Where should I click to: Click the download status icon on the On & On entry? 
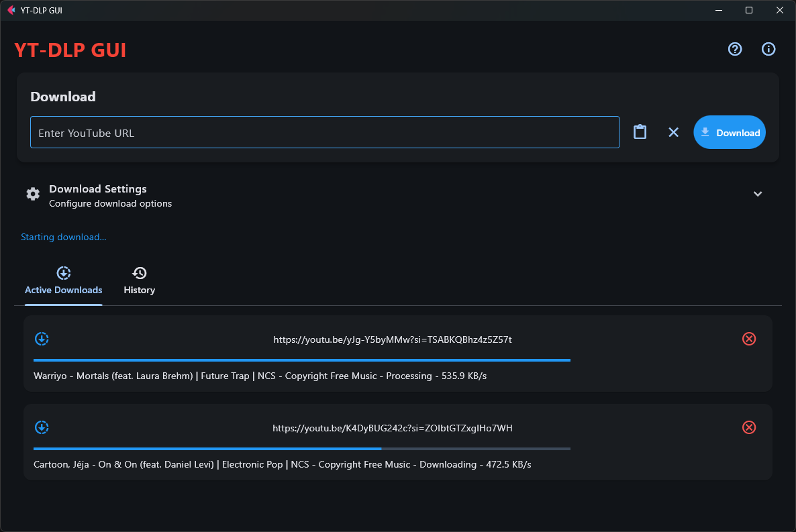coord(42,427)
